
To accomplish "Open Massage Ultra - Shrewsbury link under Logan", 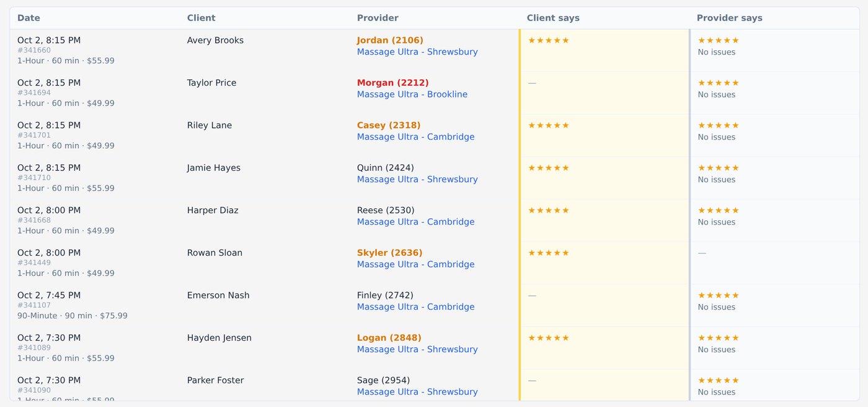I will (x=417, y=349).
